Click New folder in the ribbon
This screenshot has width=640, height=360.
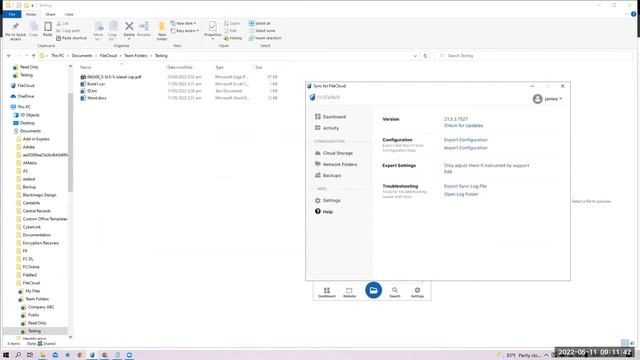[162, 31]
